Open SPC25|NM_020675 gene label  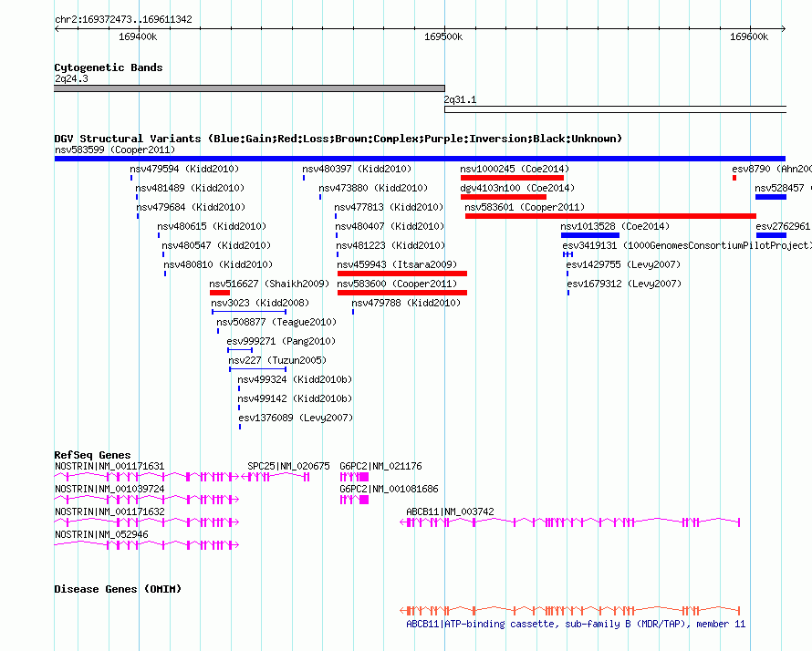pos(288,466)
